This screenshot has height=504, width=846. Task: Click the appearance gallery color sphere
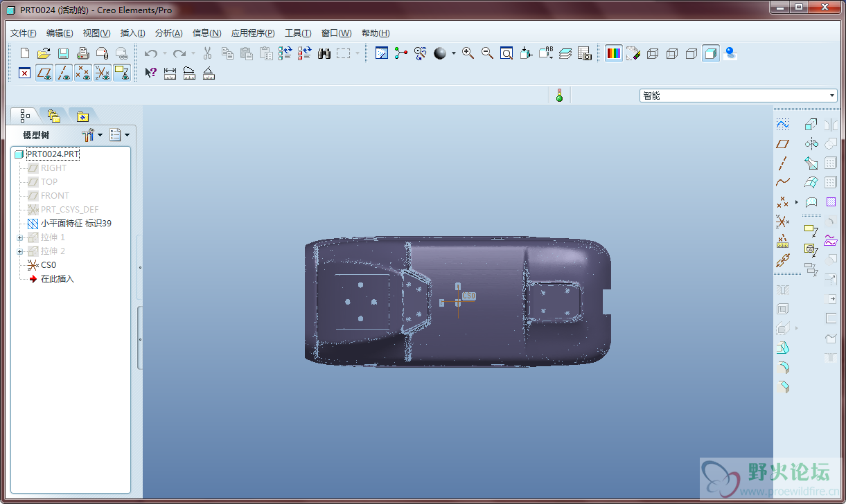pos(440,53)
